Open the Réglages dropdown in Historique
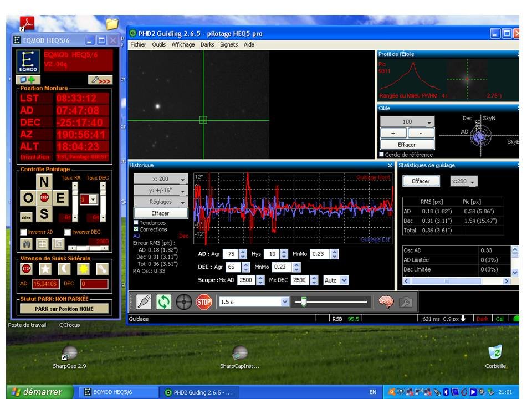Image resolution: width=532 pixels, height=399 pixels. coord(161,202)
